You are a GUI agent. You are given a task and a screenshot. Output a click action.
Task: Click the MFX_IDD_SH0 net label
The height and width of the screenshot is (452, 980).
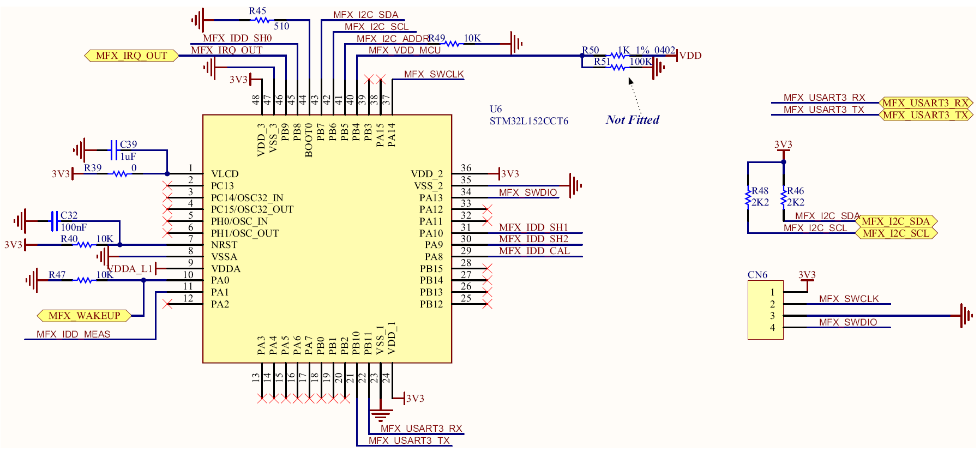(x=237, y=38)
